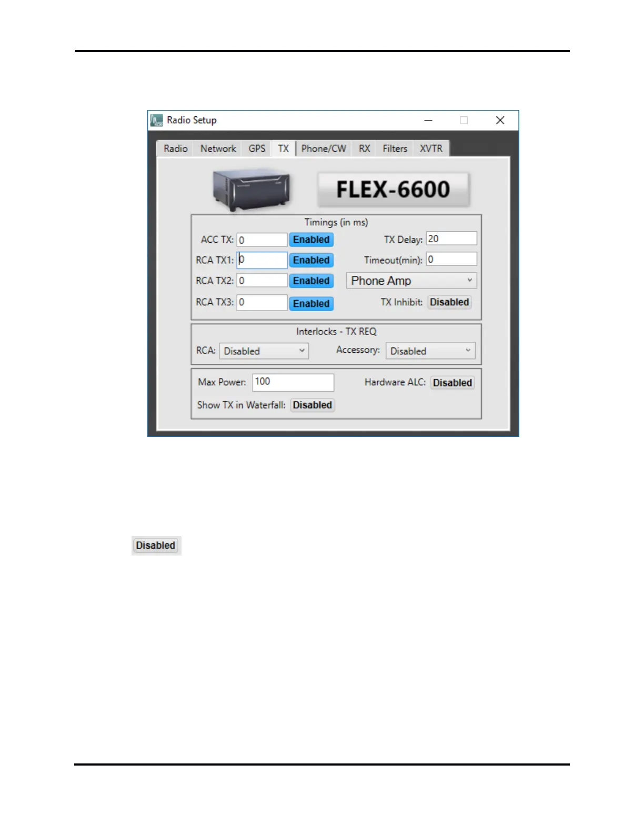Click the 'Timings (in ms)' heading

[336, 222]
